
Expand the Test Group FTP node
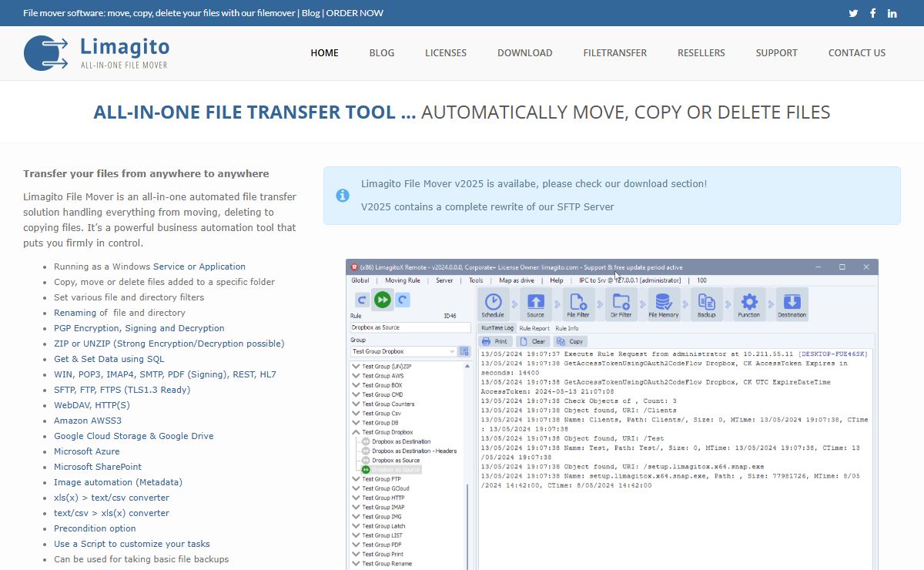[x=356, y=479]
